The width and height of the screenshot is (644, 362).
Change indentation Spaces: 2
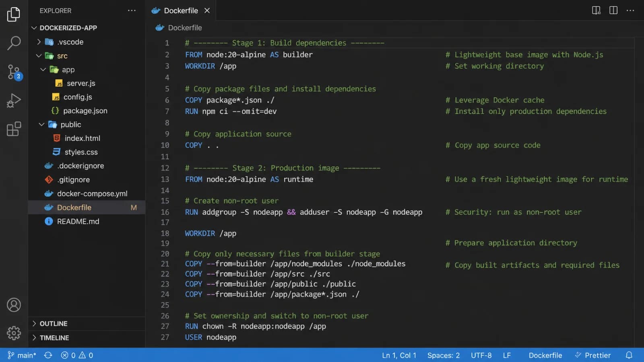(x=444, y=355)
